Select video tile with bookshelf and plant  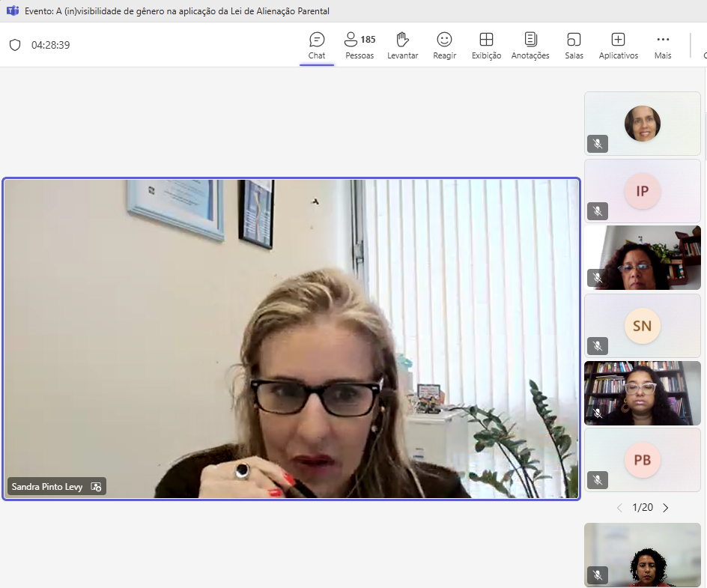643,258
